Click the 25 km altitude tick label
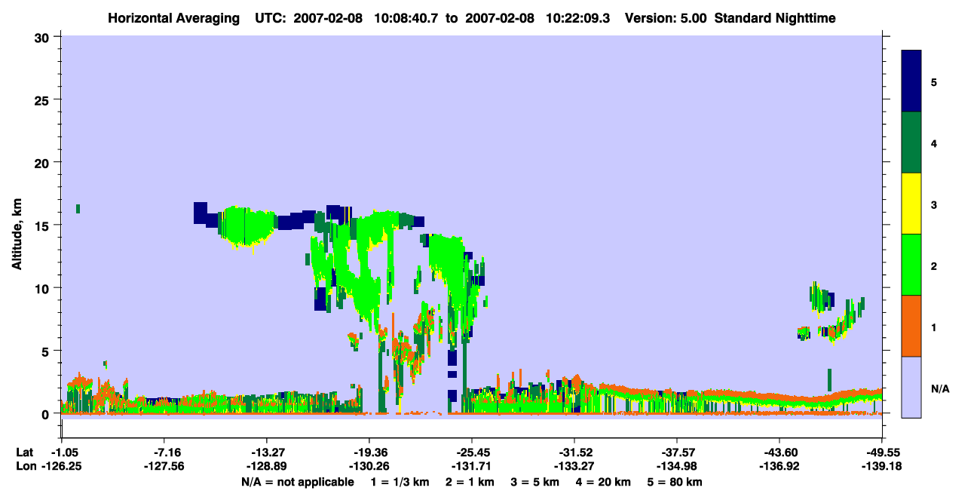 pos(43,100)
